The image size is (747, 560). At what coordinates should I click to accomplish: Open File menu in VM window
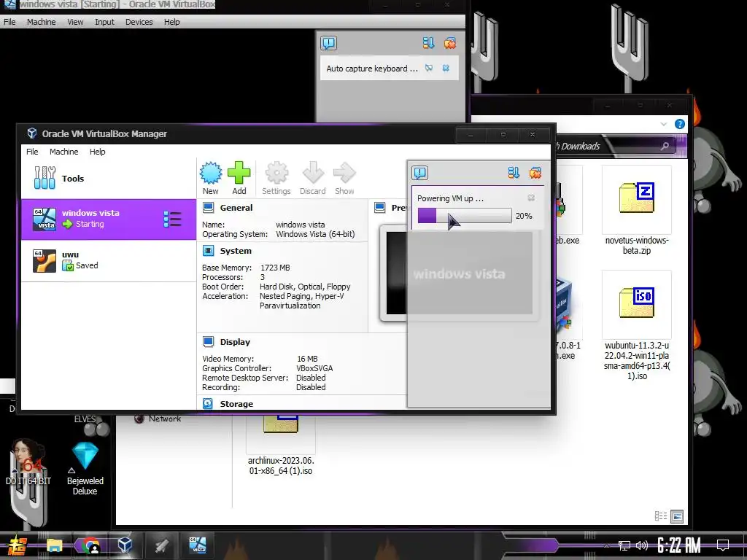coord(9,22)
